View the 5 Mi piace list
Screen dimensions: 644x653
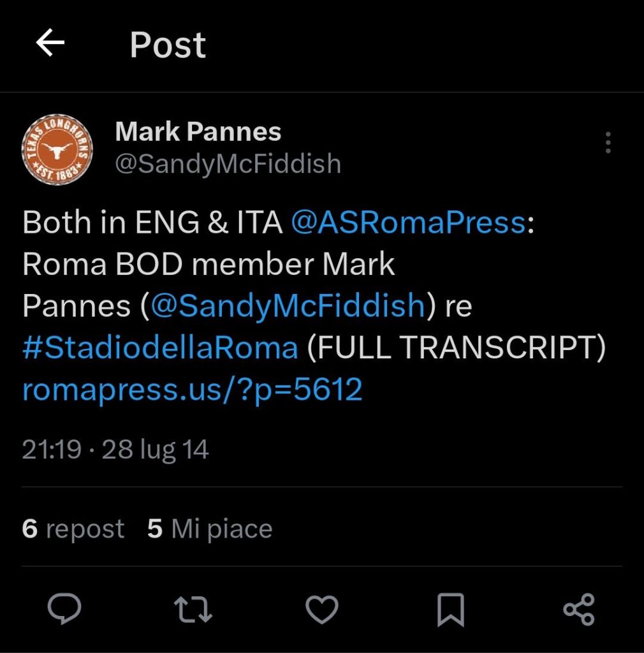coord(210,529)
